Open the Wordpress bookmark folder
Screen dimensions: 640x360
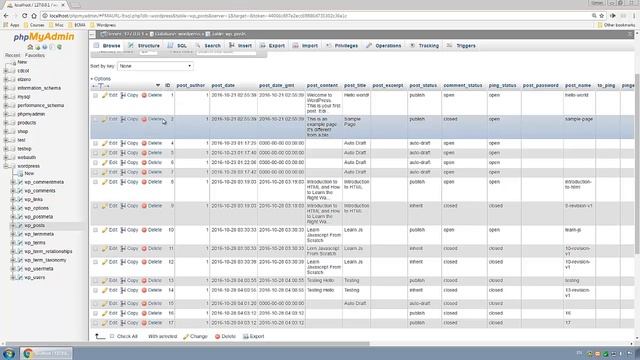[103, 25]
